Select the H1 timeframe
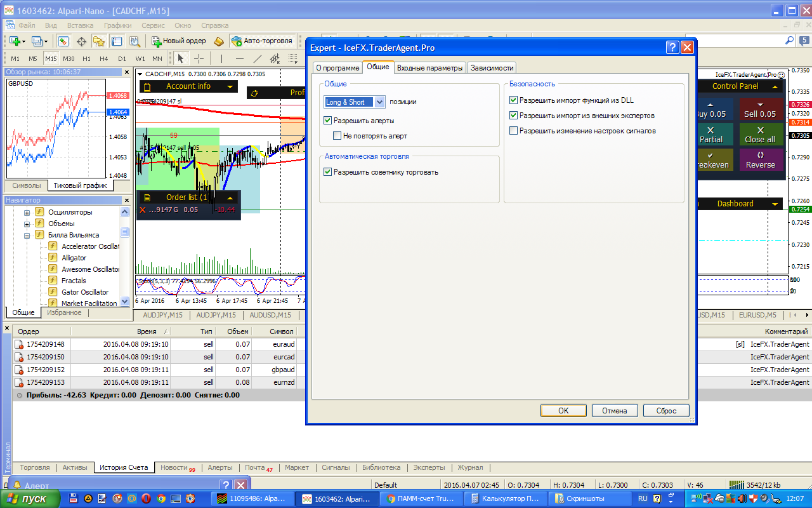 pyautogui.click(x=87, y=59)
